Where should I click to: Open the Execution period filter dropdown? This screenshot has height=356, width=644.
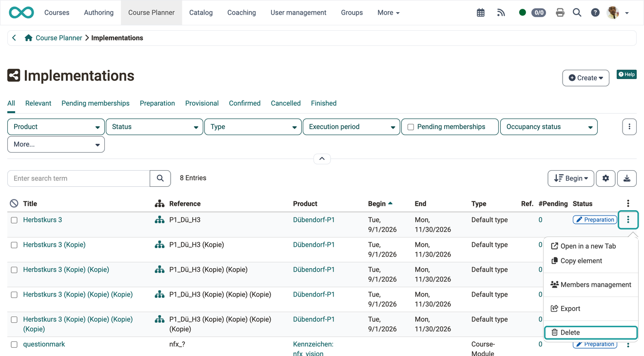(351, 127)
